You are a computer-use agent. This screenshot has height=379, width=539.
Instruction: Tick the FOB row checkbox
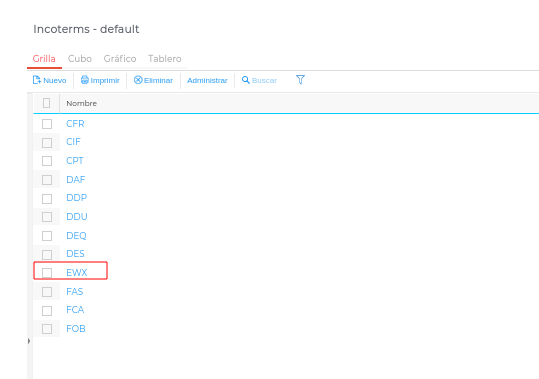point(47,329)
